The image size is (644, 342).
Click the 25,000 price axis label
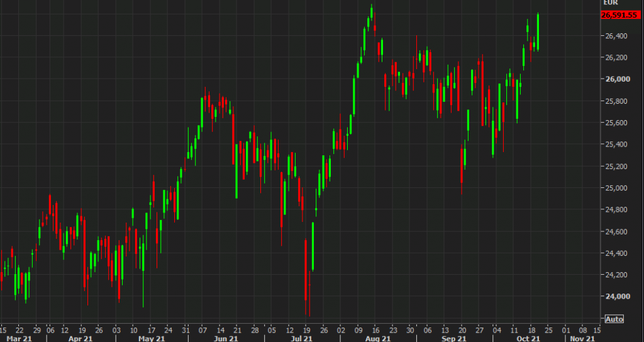pyautogui.click(x=616, y=188)
